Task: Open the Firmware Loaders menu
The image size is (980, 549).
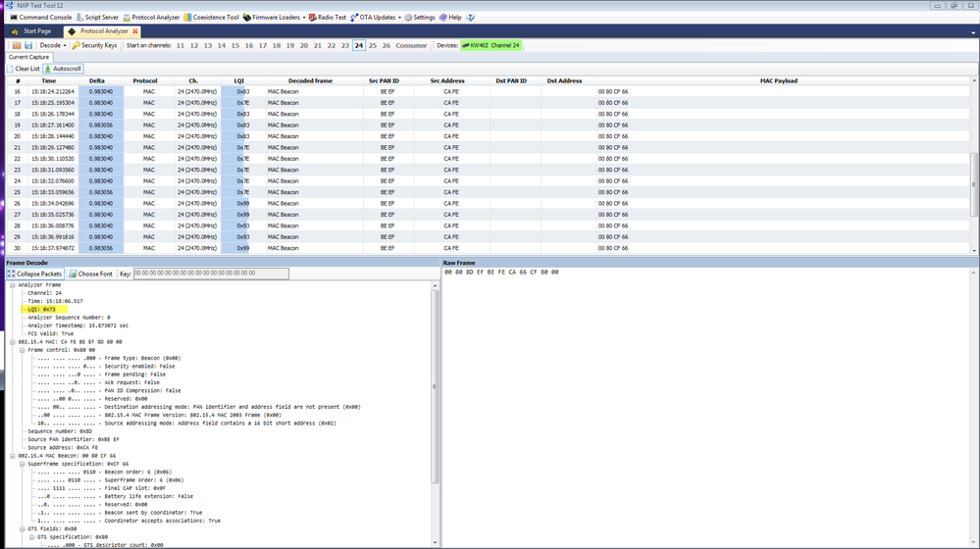Action: tap(274, 18)
